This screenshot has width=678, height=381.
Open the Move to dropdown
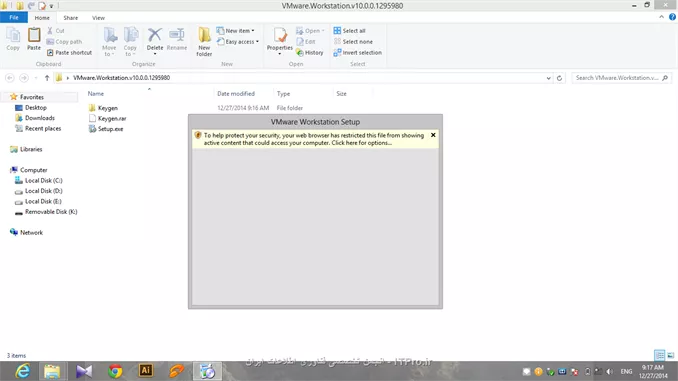coord(109,42)
